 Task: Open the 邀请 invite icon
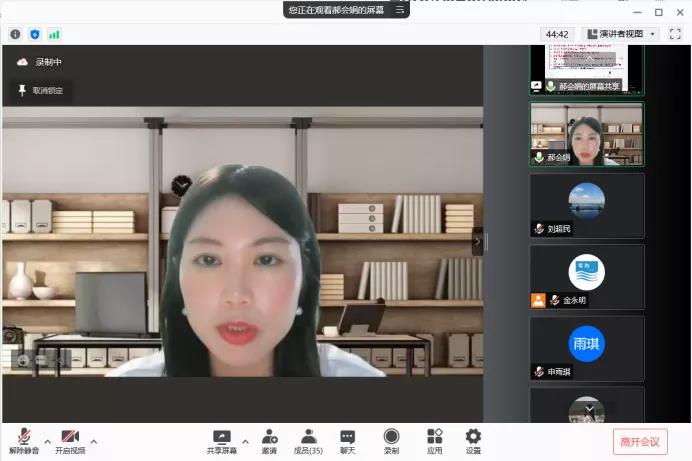point(269,440)
